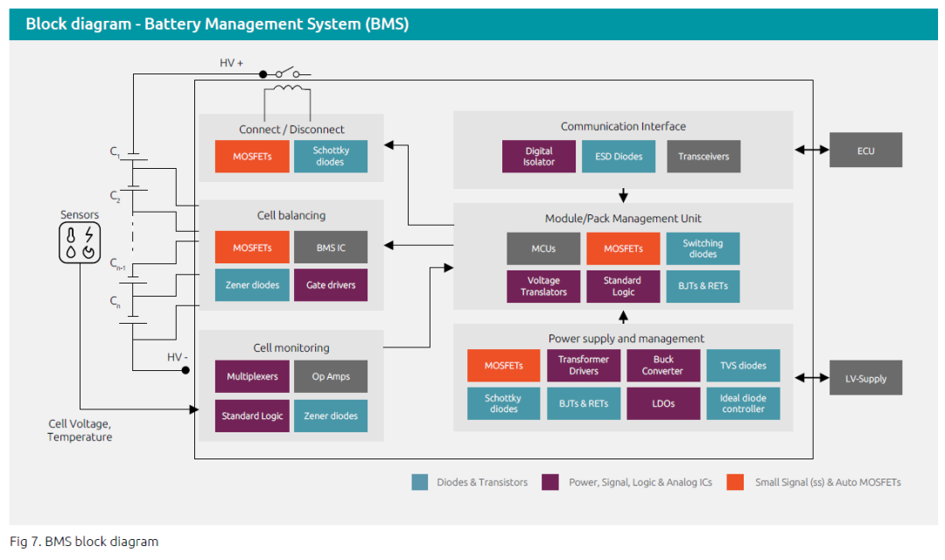Click the MCUs block
This screenshot has width=945, height=560.
coord(543,248)
